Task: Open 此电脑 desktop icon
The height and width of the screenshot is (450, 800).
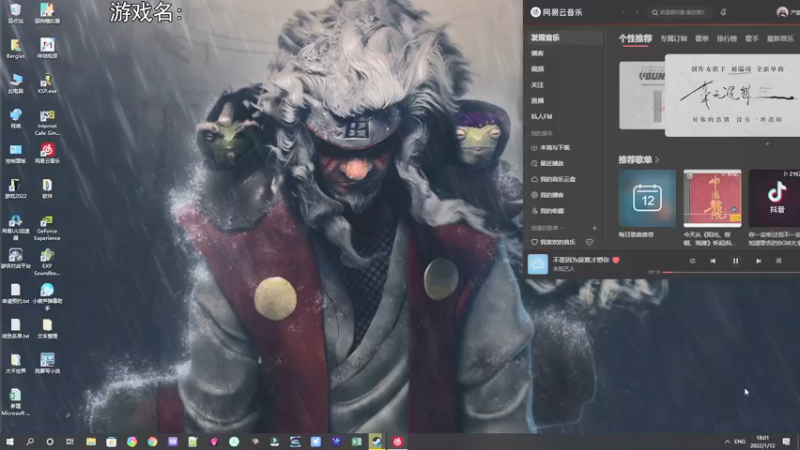Action: point(15,84)
